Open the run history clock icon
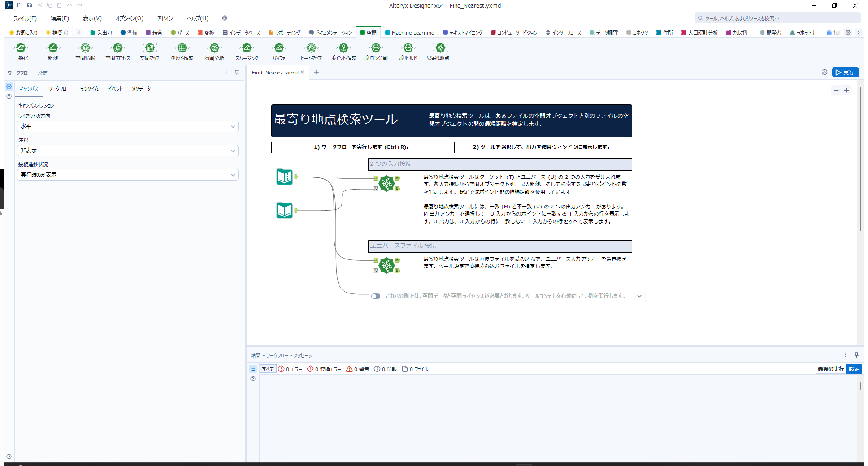868x466 pixels. [824, 73]
